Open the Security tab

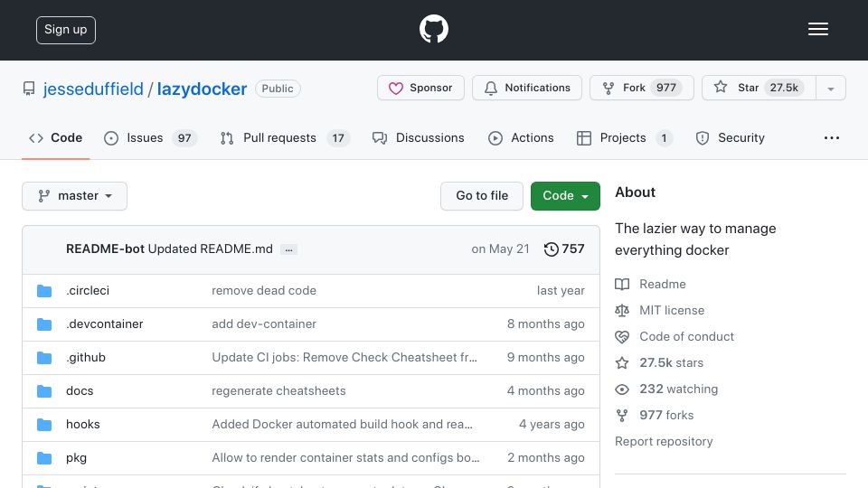coord(731,137)
